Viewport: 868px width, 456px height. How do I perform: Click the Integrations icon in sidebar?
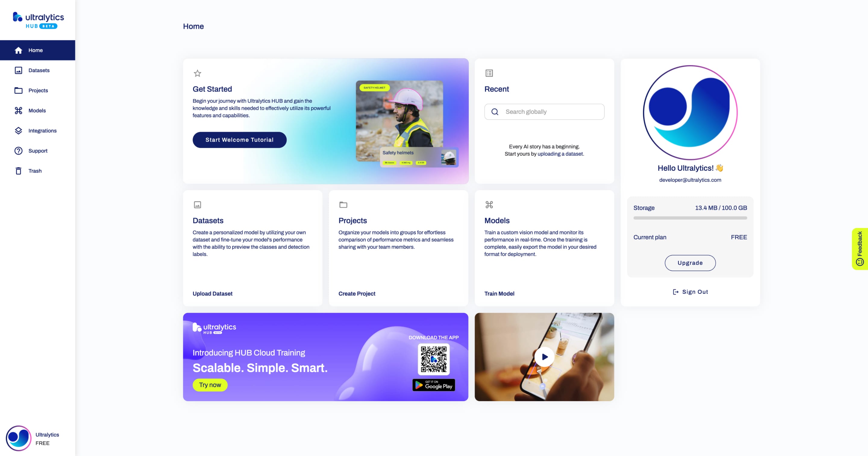coord(18,130)
